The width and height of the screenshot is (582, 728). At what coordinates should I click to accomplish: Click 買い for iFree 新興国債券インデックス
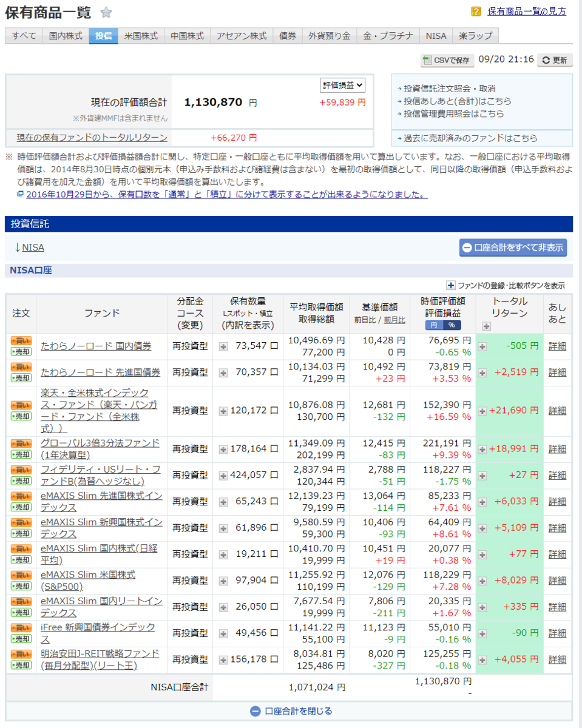coord(21,628)
